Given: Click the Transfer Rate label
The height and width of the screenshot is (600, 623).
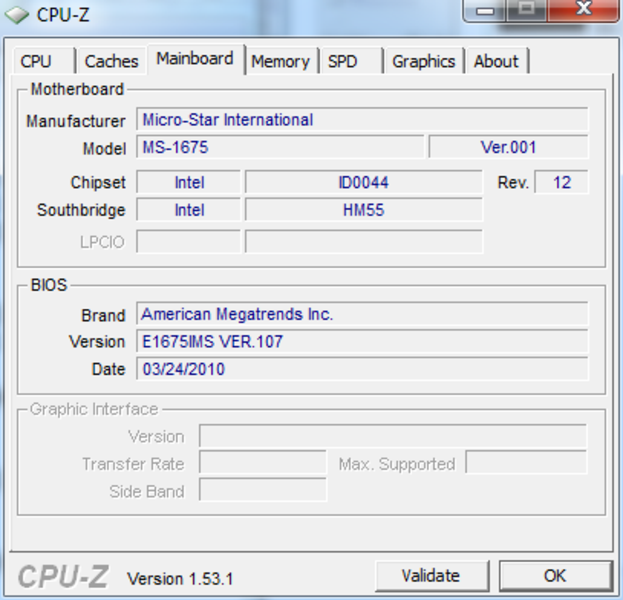Looking at the screenshot, I should click(x=133, y=464).
